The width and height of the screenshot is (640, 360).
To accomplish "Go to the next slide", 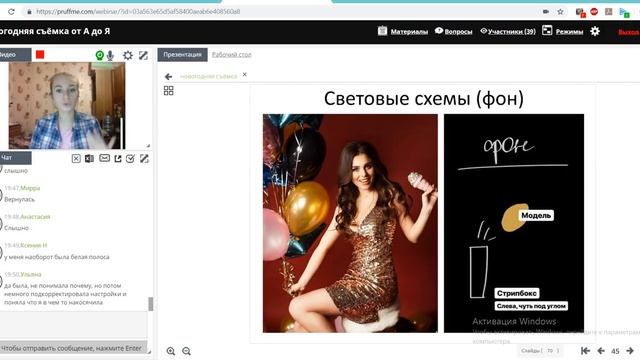I will coord(630,351).
